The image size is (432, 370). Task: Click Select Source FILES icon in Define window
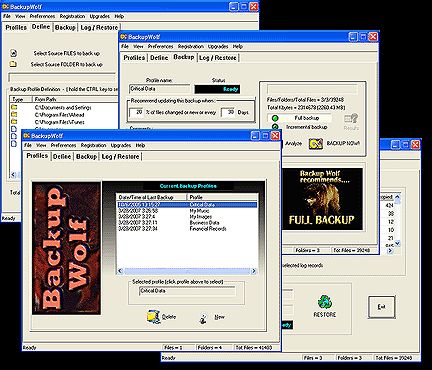[x=13, y=53]
